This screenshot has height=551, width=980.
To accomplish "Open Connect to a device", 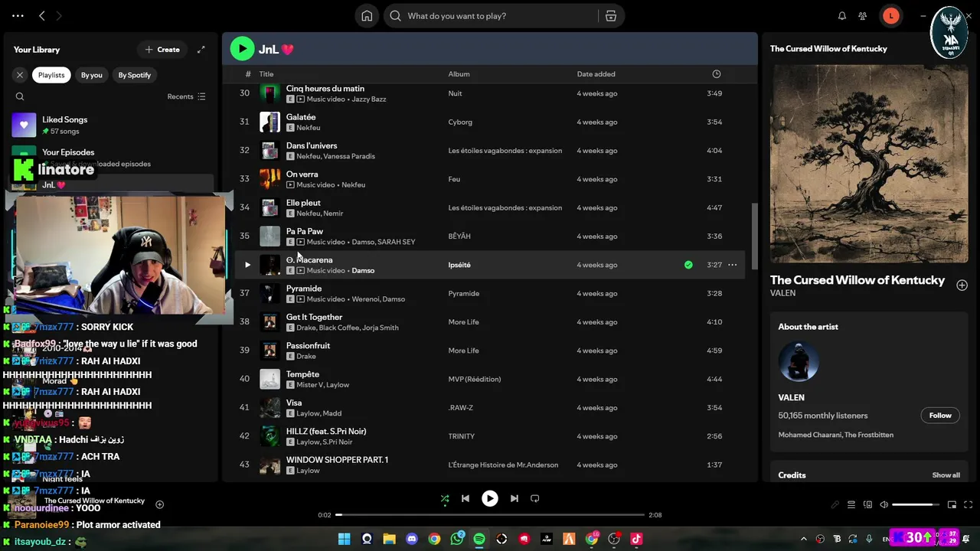I will pyautogui.click(x=867, y=505).
